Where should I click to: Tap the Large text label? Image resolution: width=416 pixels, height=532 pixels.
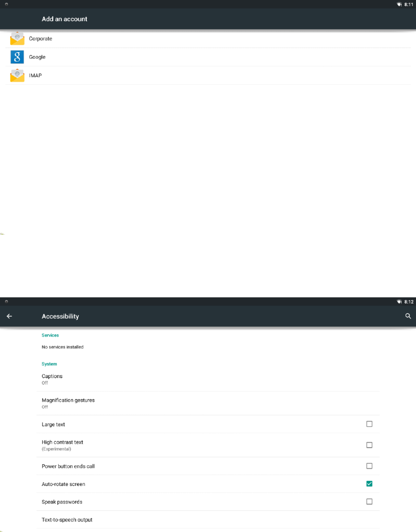pyautogui.click(x=53, y=424)
